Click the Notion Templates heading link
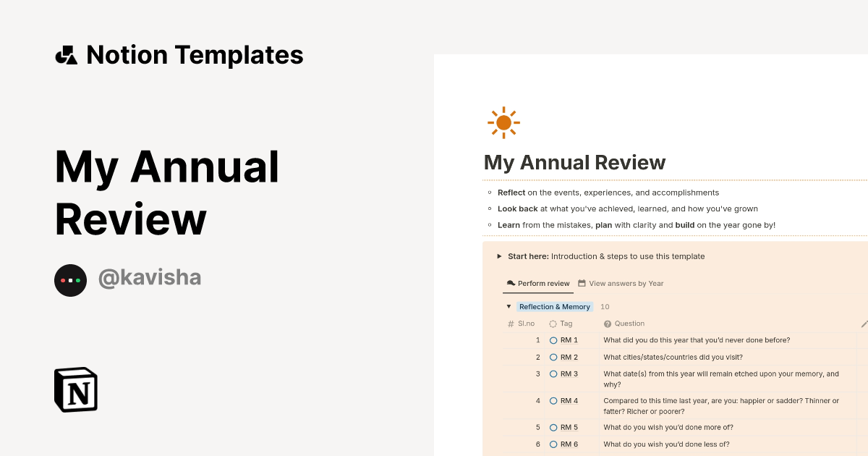 click(195, 55)
